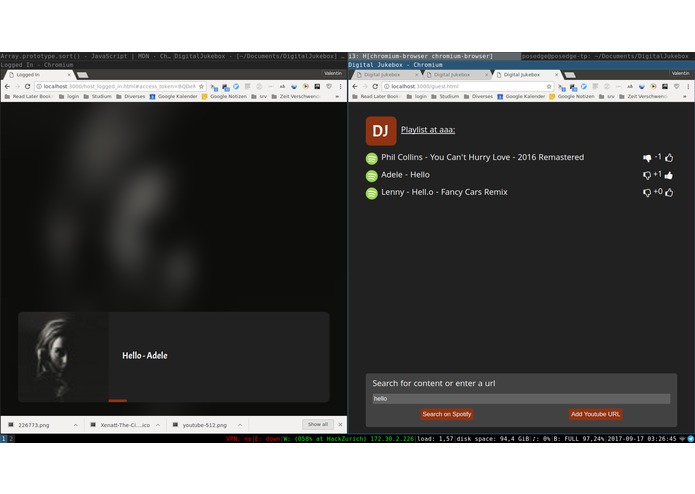695x494 pixels.
Task: Click the shield extension icon in left toolbar
Action: click(329, 86)
